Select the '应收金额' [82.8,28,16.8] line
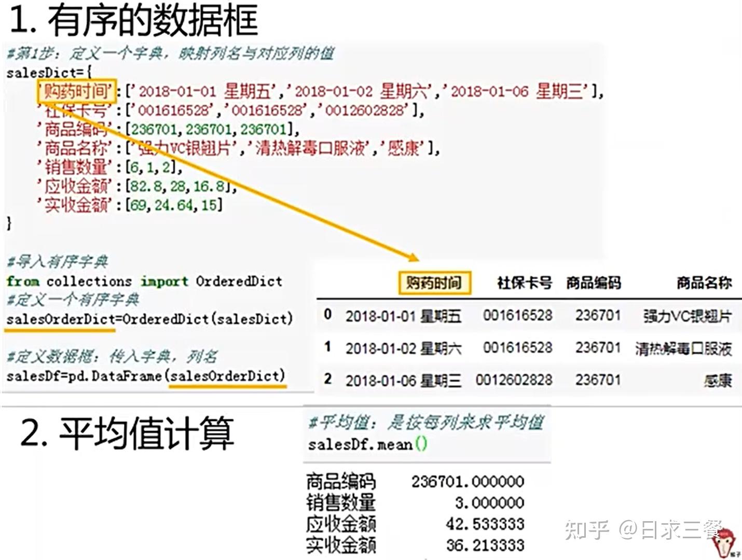 tap(137, 186)
